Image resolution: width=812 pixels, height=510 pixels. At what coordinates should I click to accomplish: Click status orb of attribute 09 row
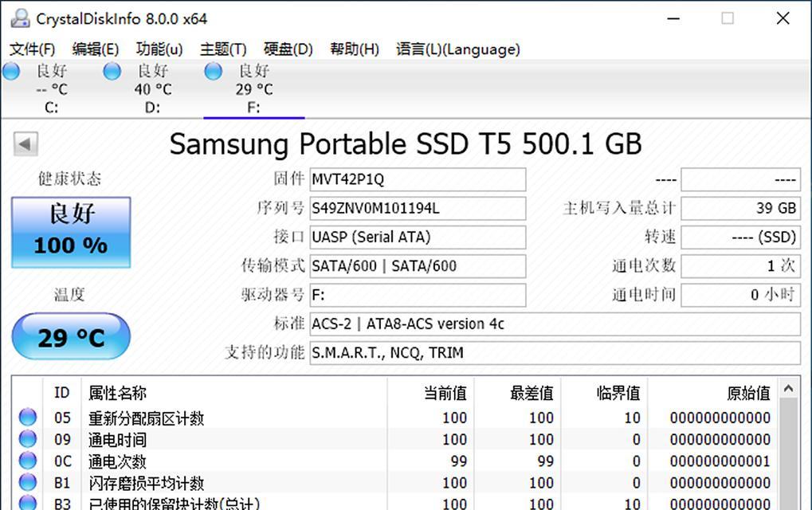tap(27, 439)
